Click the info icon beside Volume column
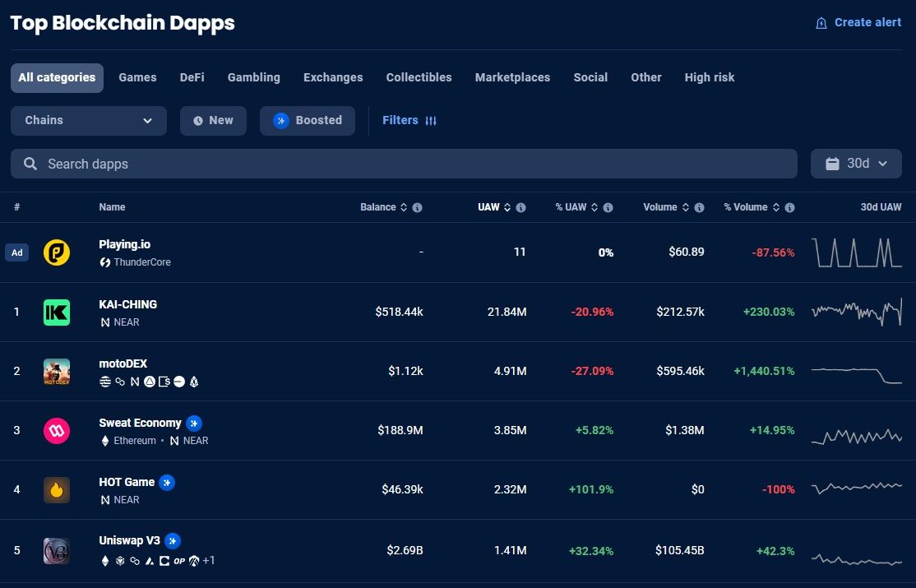The image size is (916, 588). 698,208
